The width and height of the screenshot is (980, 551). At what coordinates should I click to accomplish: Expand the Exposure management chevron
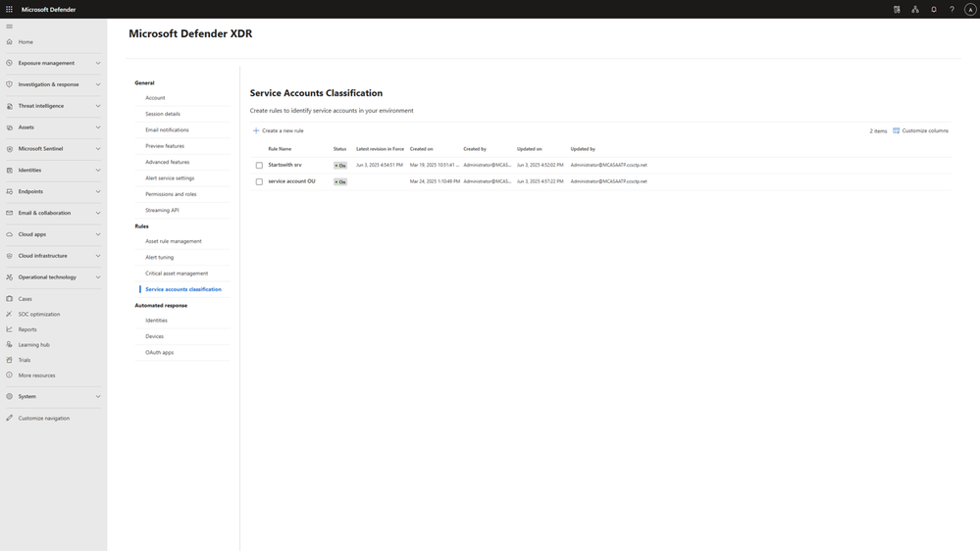(x=97, y=63)
